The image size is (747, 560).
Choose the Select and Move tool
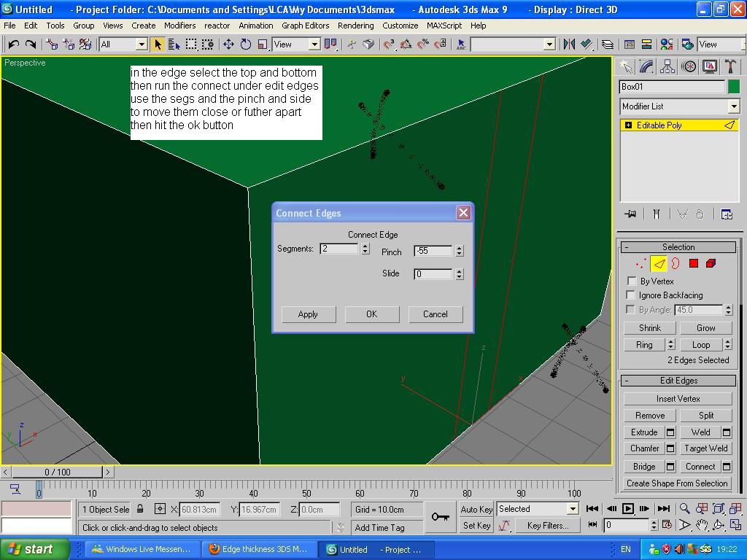pyautogui.click(x=228, y=44)
